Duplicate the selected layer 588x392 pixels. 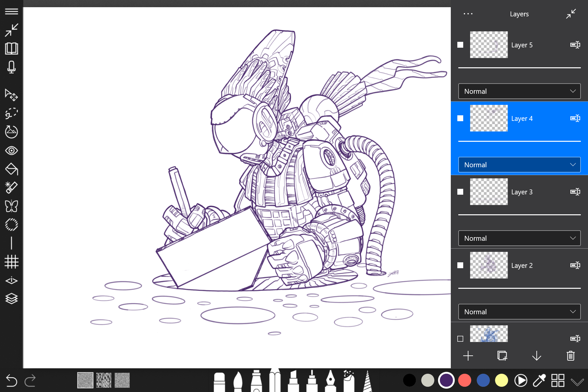click(502, 356)
